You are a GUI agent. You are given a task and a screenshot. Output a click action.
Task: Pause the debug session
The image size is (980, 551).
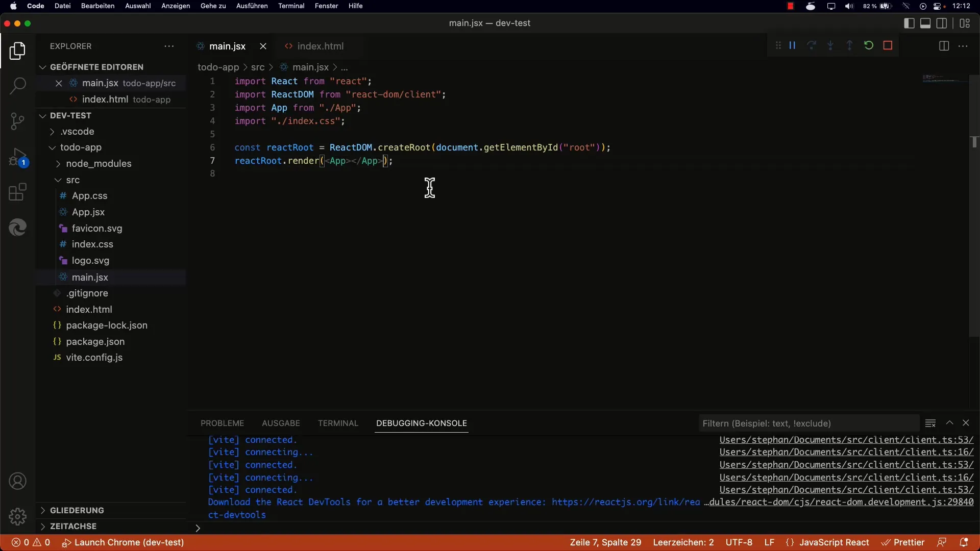[x=792, y=45]
